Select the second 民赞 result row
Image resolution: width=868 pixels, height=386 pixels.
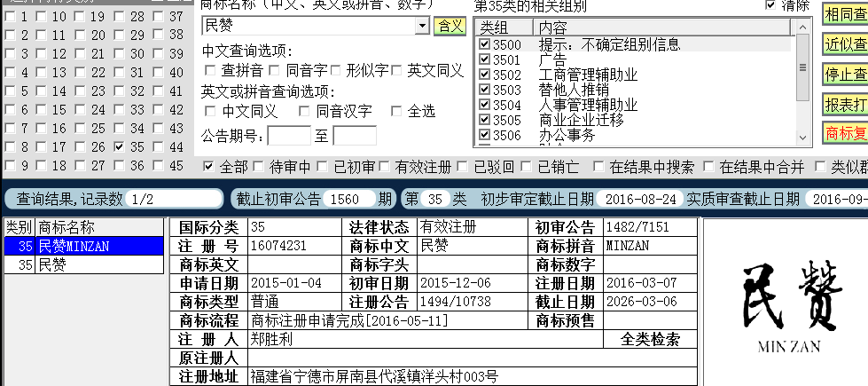pos(83,264)
